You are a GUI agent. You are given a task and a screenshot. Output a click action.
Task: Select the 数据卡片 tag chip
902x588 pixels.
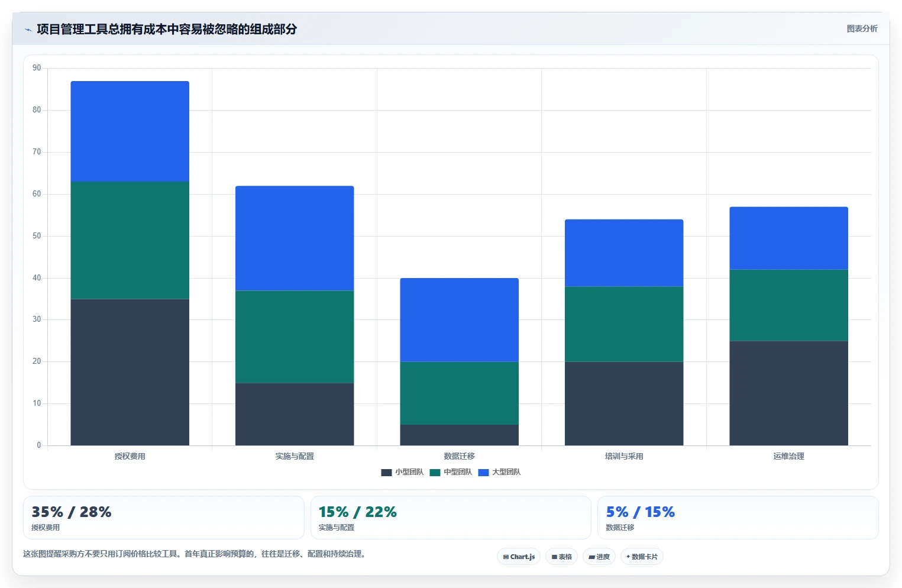point(642,557)
